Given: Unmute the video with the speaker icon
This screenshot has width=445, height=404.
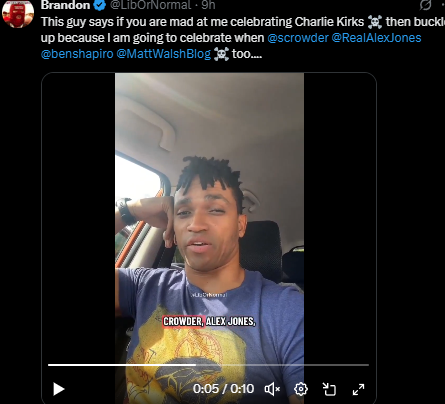Looking at the screenshot, I should (x=272, y=389).
